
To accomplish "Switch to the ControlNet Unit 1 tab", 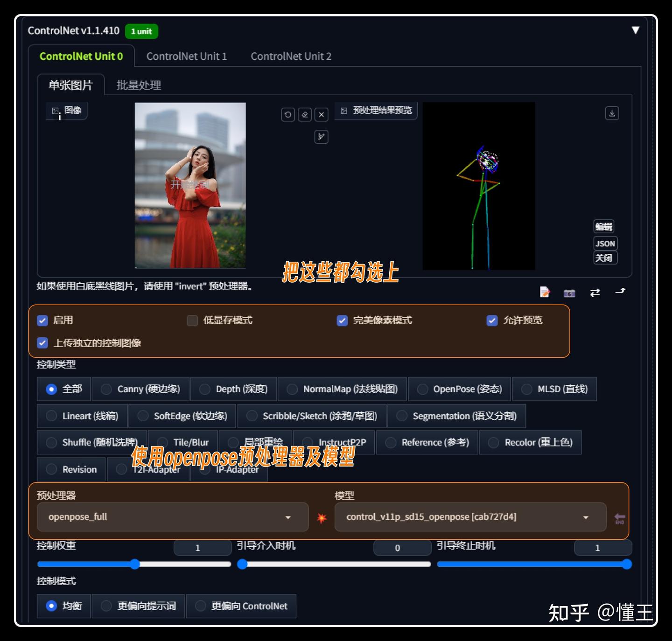I will click(187, 56).
